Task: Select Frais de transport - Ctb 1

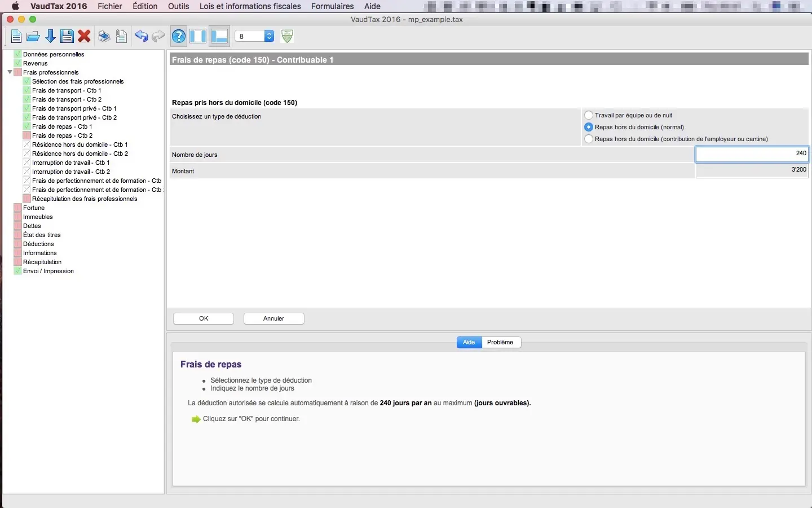Action: pyautogui.click(x=67, y=90)
